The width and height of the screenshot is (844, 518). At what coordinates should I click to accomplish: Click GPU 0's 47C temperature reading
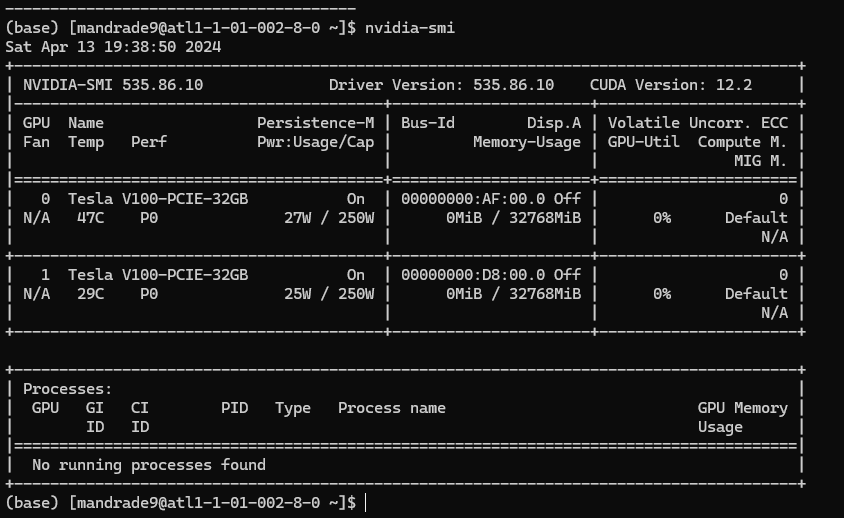[90, 218]
